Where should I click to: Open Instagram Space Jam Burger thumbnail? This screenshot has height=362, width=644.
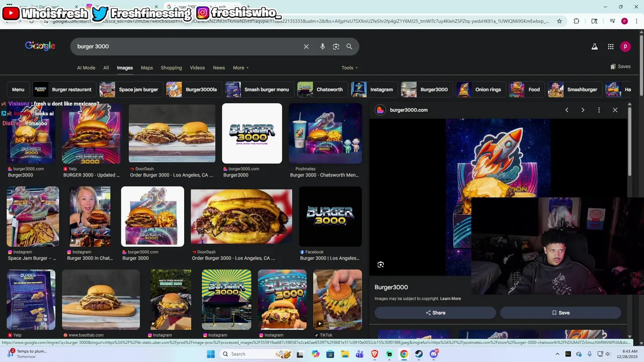pyautogui.click(x=33, y=217)
